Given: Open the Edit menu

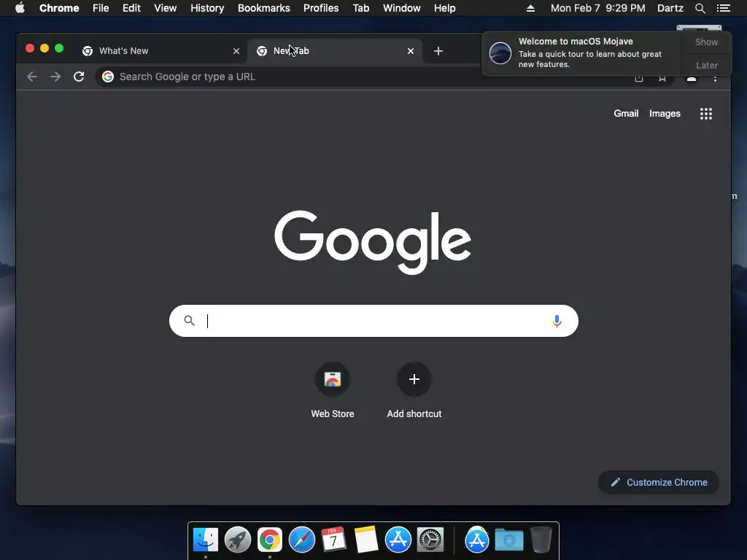Looking at the screenshot, I should (x=131, y=8).
